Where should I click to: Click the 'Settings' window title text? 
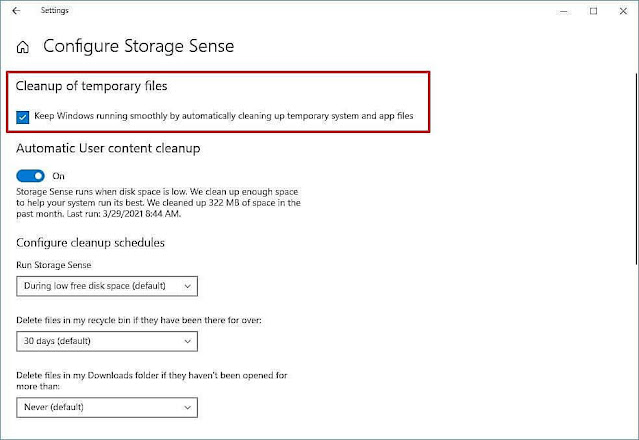click(54, 11)
